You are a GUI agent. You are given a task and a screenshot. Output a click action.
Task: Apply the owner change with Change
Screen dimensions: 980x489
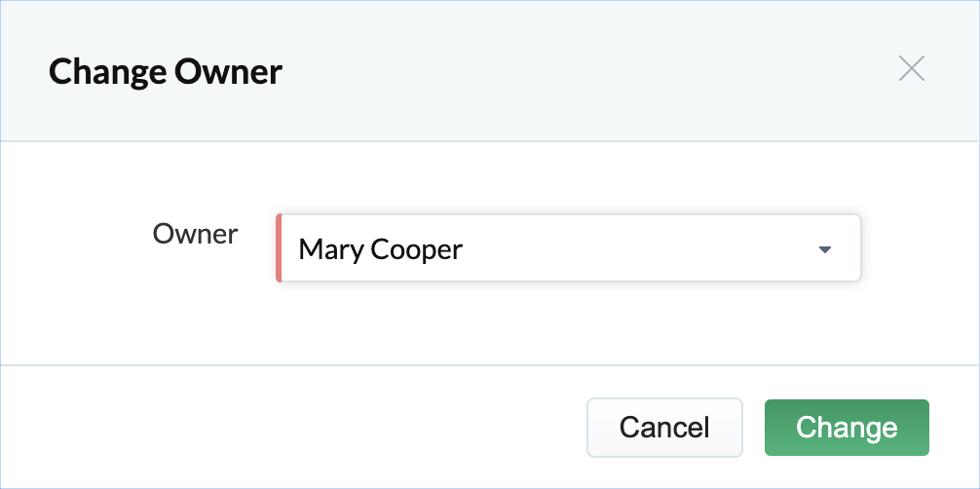[846, 427]
